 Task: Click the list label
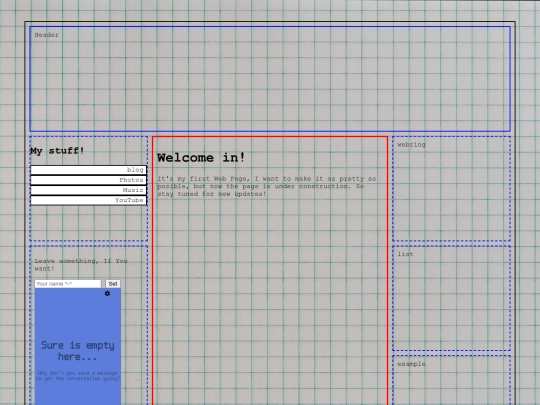coord(405,254)
